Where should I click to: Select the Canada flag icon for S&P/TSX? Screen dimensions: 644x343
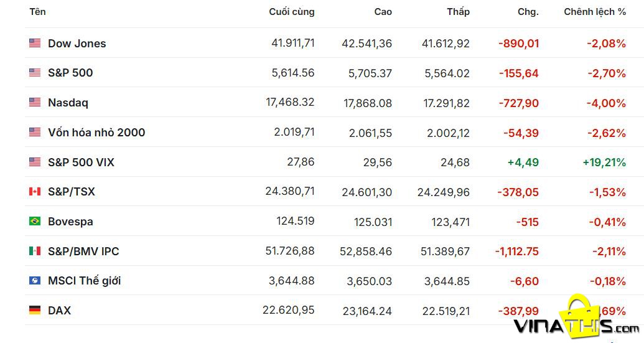point(35,192)
